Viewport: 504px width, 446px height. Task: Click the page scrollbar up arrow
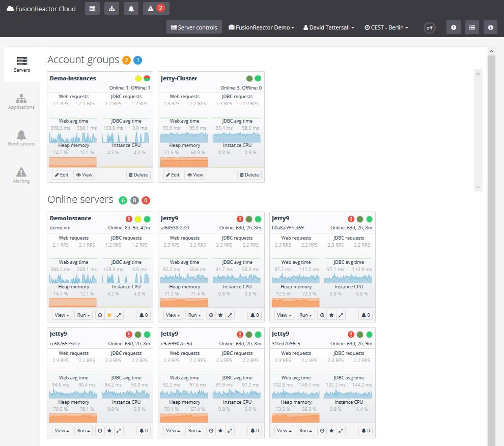pyautogui.click(x=491, y=51)
